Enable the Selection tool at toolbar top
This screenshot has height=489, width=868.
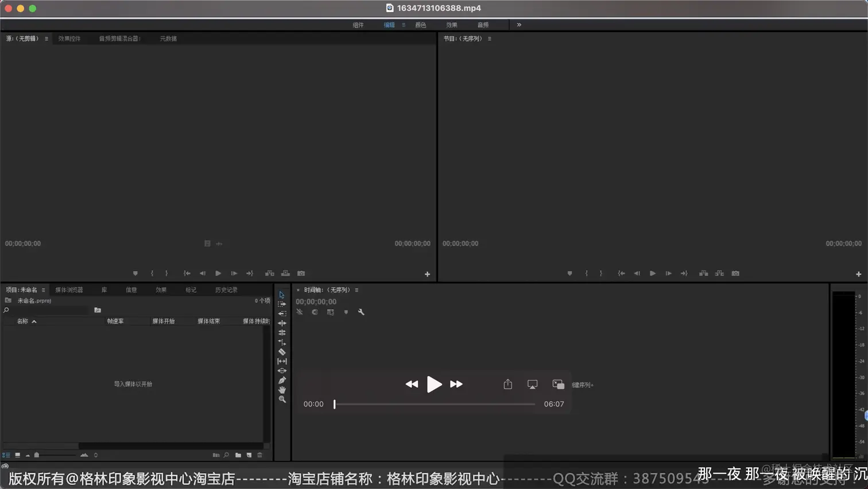(281, 294)
